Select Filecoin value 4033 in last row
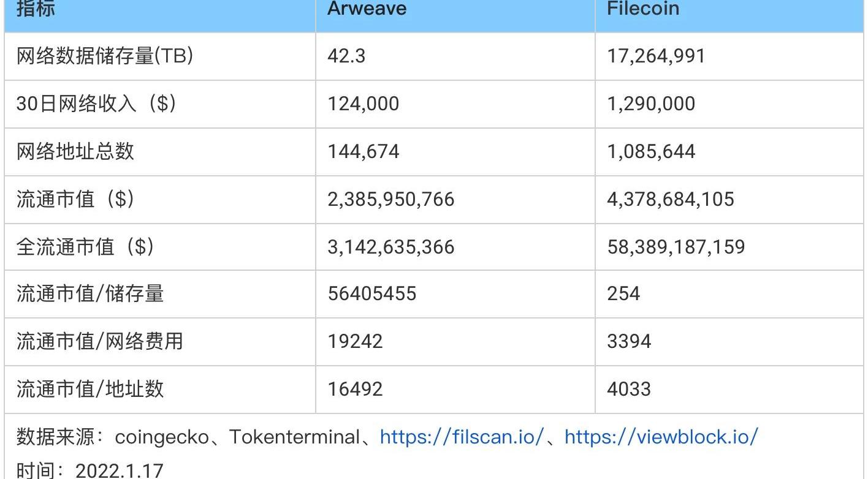Screen dimensions: 868x479 [x=628, y=389]
